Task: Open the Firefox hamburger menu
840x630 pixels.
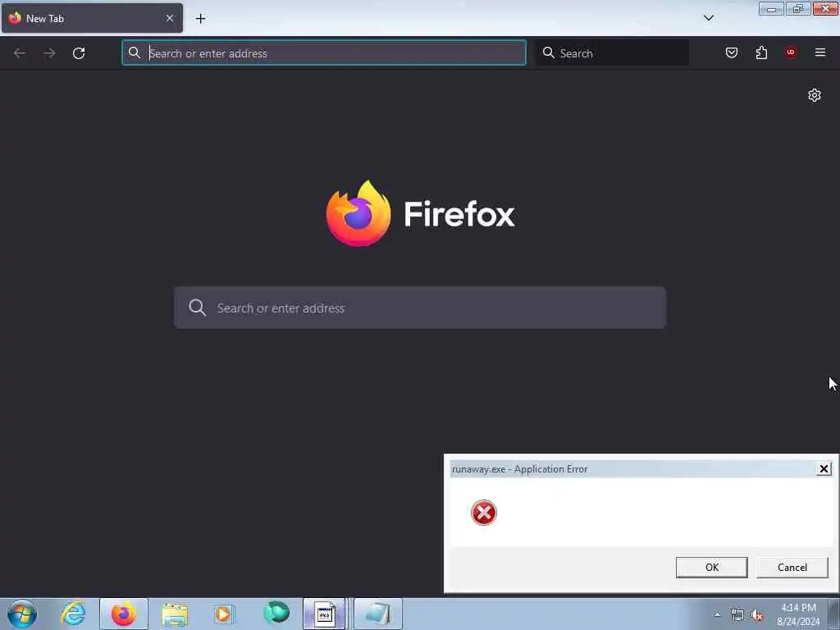Action: click(x=819, y=52)
